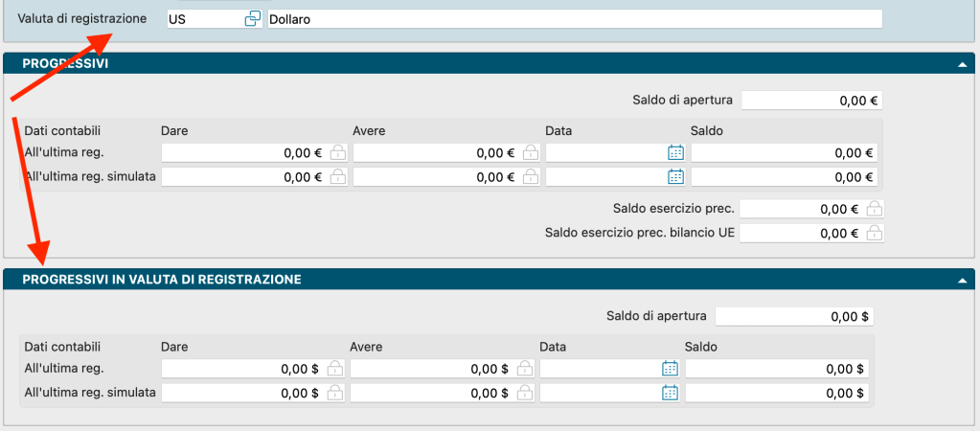The height and width of the screenshot is (431, 980).
Task: Click Saldo di apertura dollar field
Action: click(x=793, y=316)
